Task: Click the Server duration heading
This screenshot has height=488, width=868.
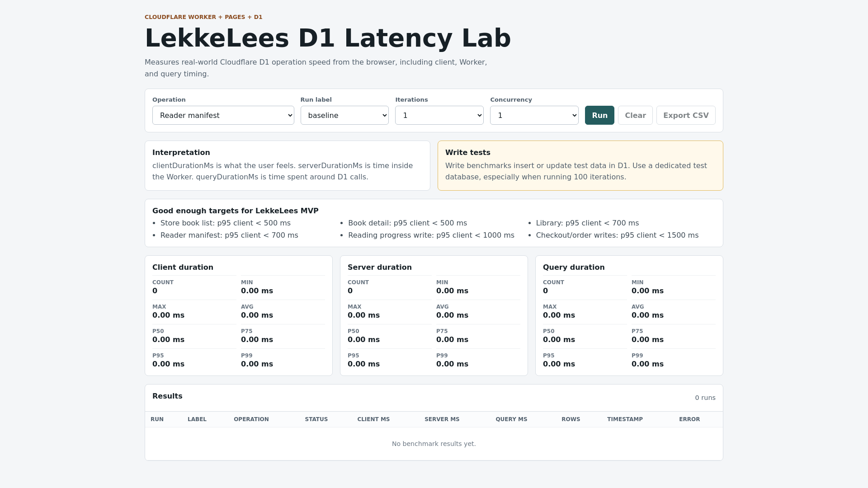Action: 380,267
